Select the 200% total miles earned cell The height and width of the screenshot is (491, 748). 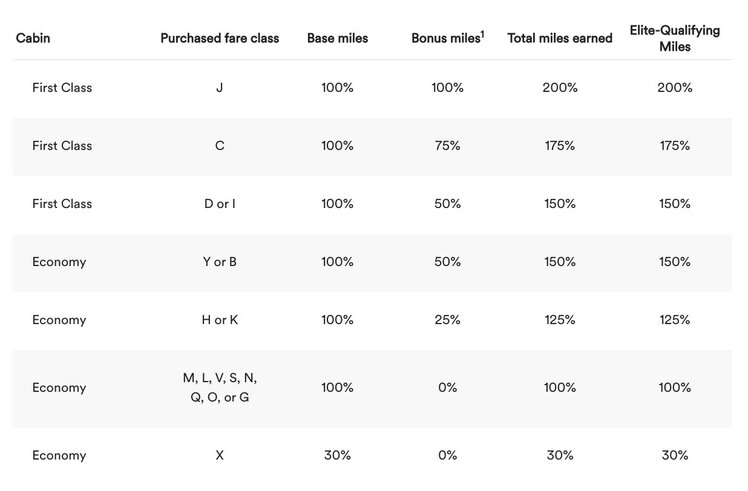coord(560,88)
